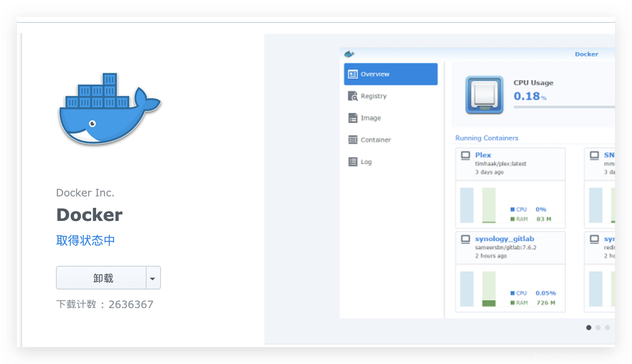Image resolution: width=632 pixels, height=364 pixels.
Task: Select the first carousel page dot
Action: pyautogui.click(x=589, y=328)
